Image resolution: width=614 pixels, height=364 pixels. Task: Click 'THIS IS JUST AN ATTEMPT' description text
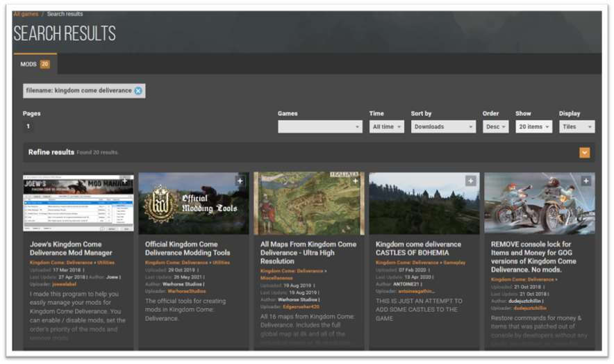click(x=419, y=310)
